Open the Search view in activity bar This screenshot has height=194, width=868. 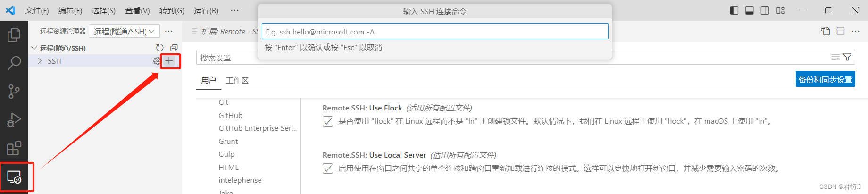point(14,63)
